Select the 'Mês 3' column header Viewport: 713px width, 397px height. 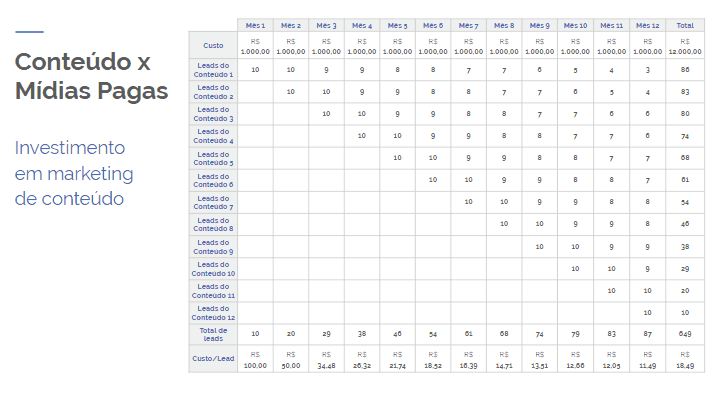326,25
